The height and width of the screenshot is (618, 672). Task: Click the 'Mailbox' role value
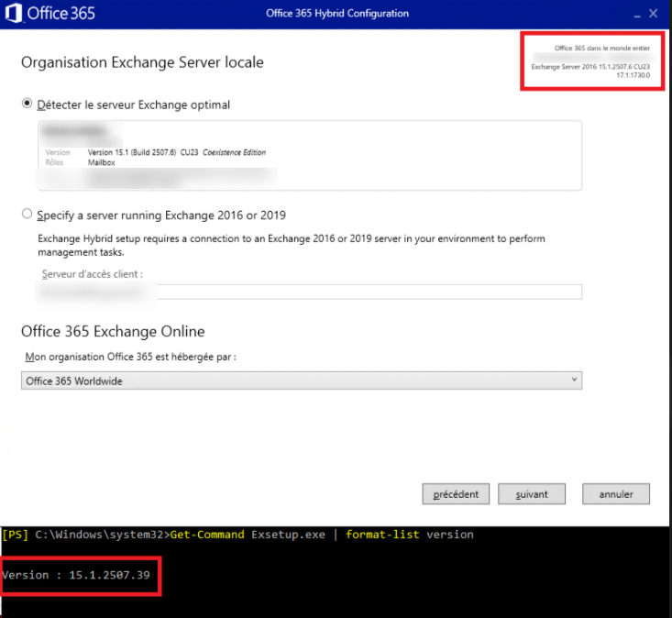pos(102,162)
